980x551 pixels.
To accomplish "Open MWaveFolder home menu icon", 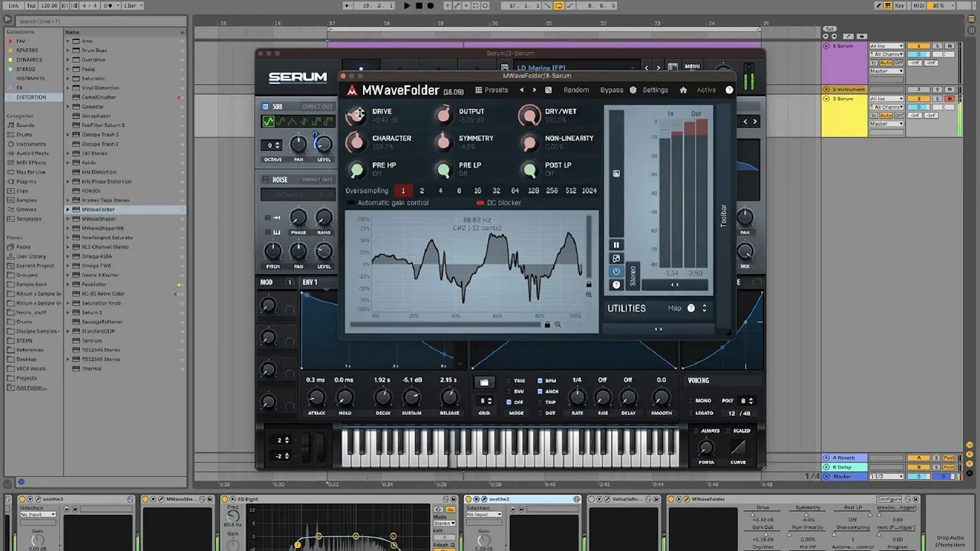I will coord(683,90).
